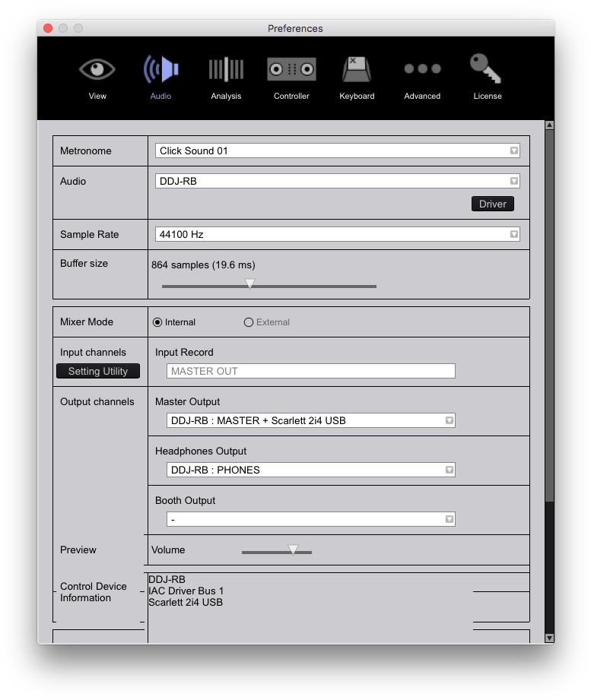This screenshot has height=700, width=591.
Task: Select Internal mixer mode
Action: [157, 322]
